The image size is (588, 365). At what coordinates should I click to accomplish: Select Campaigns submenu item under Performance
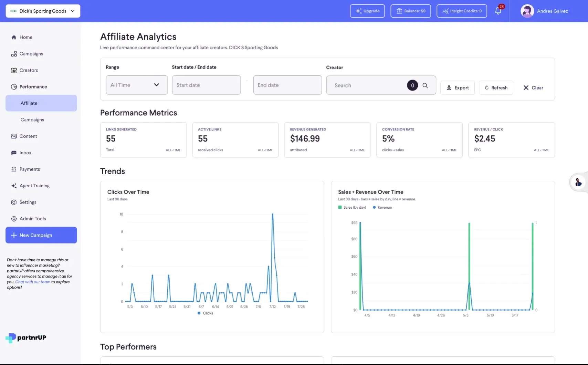41,120
